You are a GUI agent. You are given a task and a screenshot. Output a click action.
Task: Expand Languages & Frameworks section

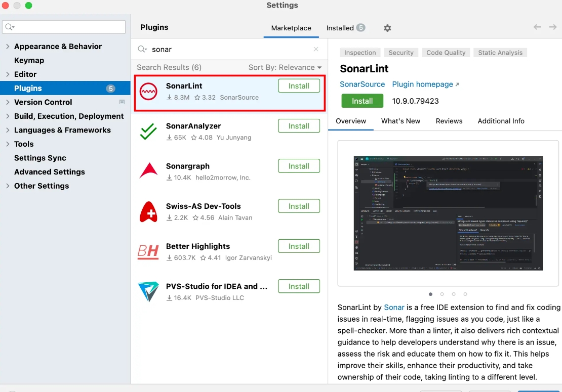click(8, 130)
